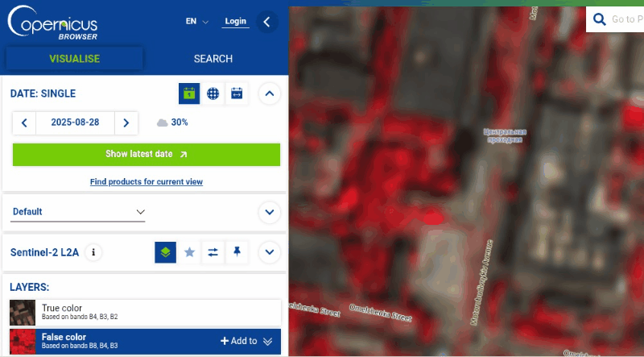
Task: Go to previous date arrow
Action: [x=24, y=122]
